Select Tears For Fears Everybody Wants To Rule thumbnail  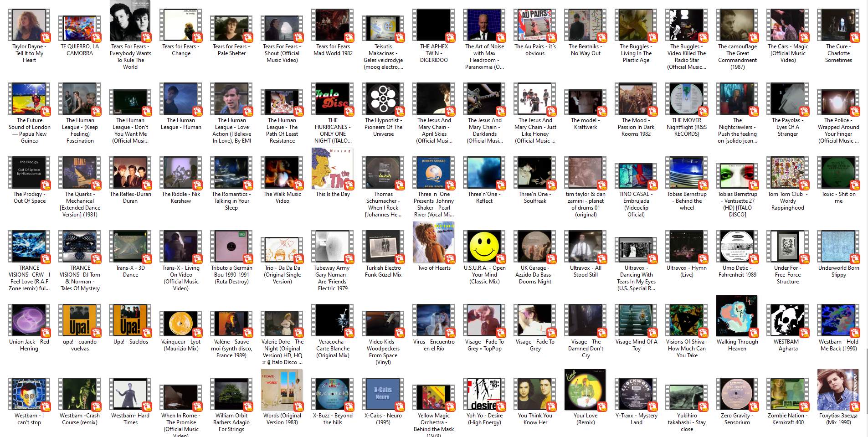[x=130, y=21]
